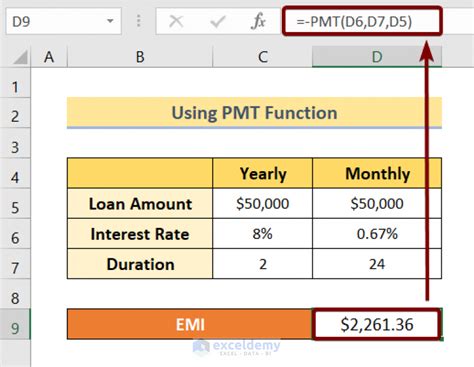Select the 0.67% monthly interest cell
Viewport: 474px width, 367px height.
pos(377,234)
